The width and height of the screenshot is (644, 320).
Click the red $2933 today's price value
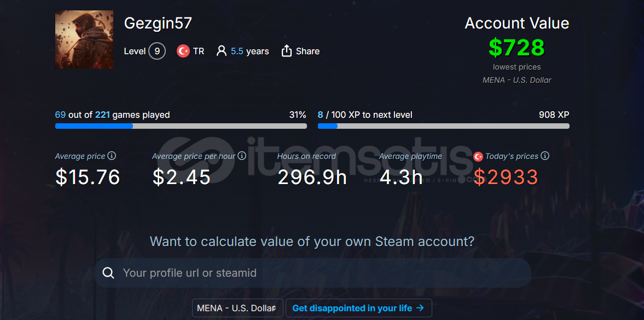[506, 177]
